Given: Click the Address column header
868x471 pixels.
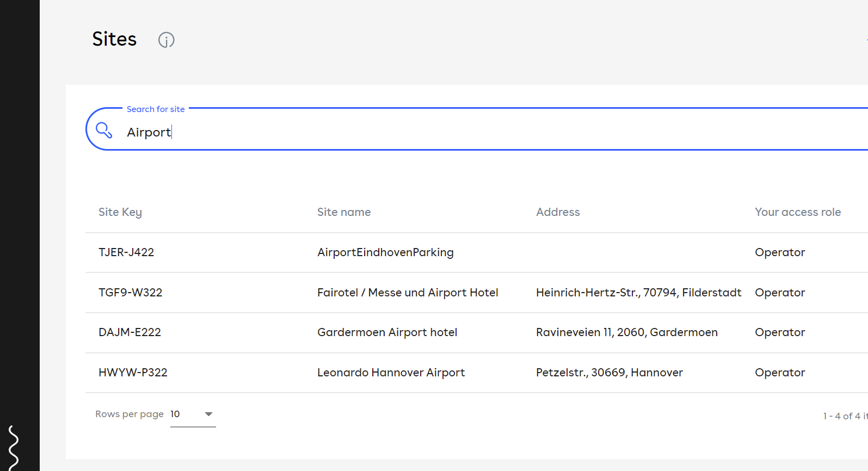Looking at the screenshot, I should pyautogui.click(x=558, y=212).
